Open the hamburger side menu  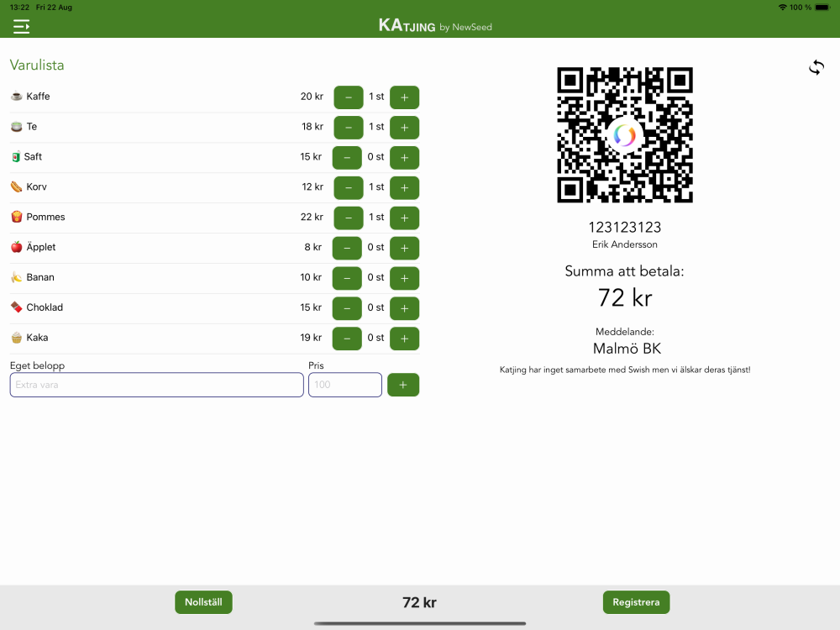pyautogui.click(x=22, y=26)
